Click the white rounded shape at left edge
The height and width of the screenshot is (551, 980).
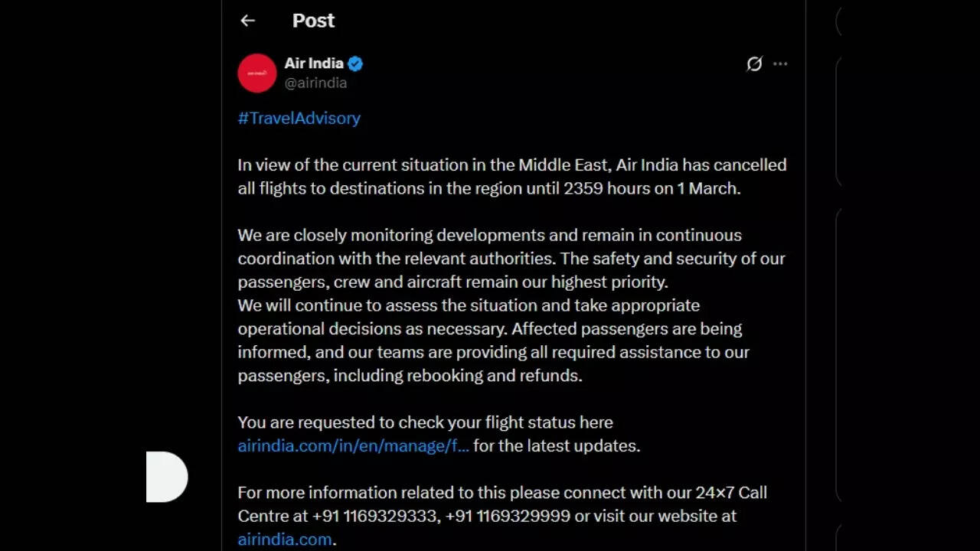167,477
